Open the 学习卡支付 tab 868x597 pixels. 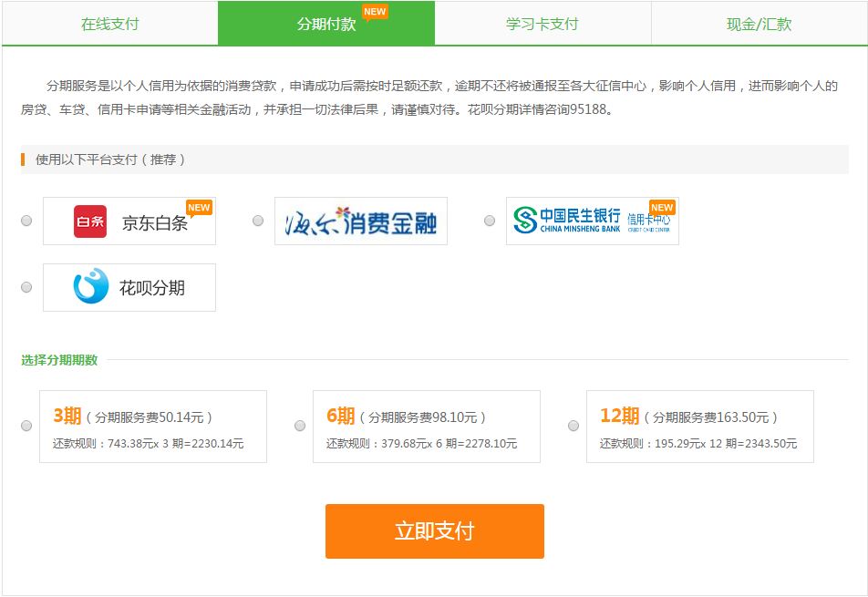point(542,24)
